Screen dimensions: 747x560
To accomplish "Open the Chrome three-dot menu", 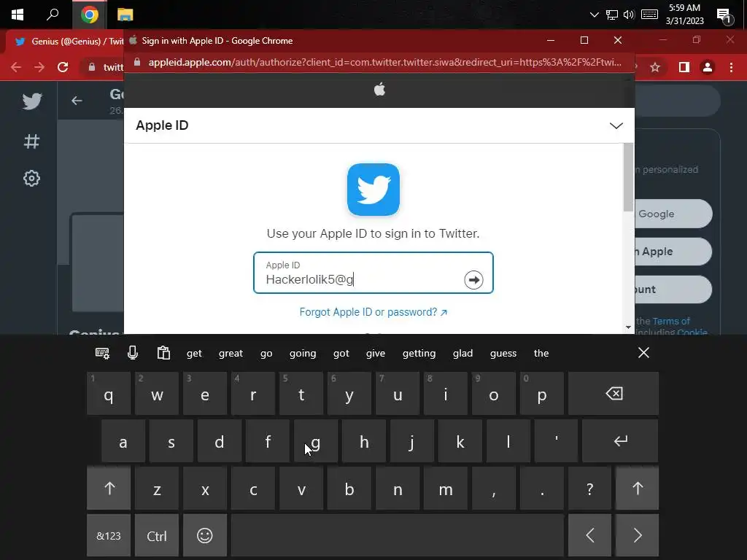I will point(731,68).
